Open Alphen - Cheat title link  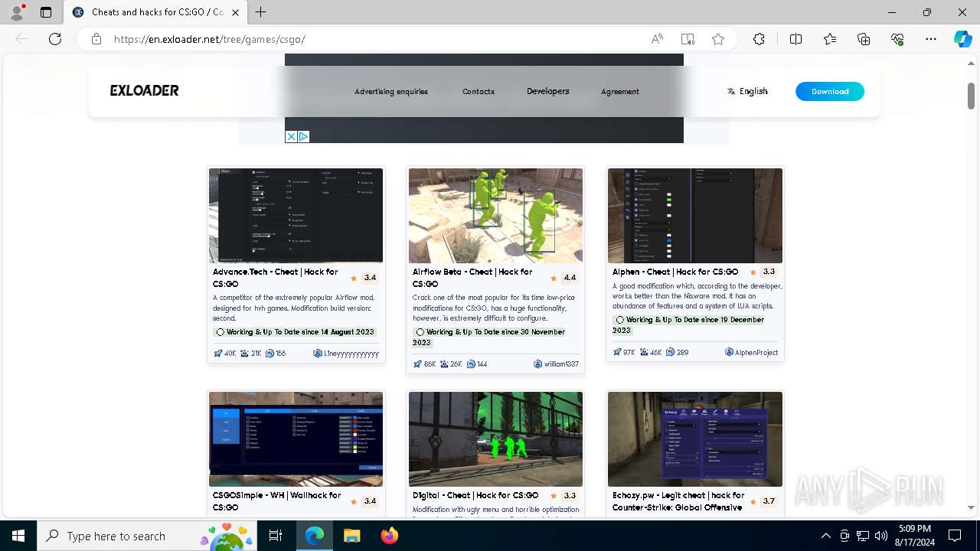pyautogui.click(x=675, y=272)
